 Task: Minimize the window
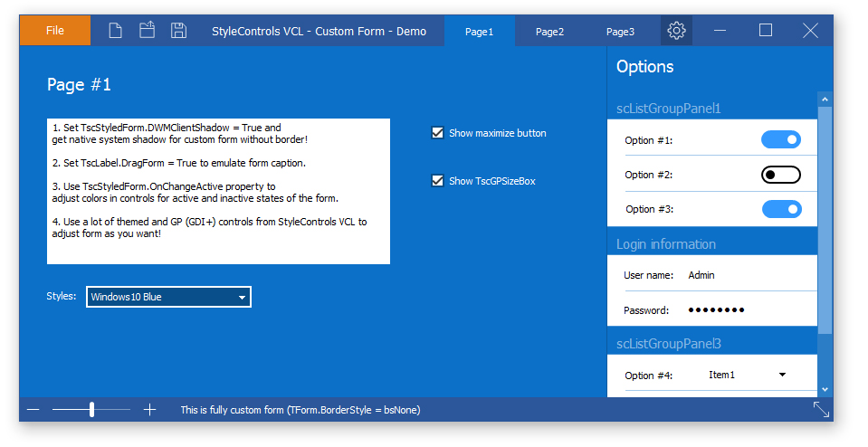click(720, 31)
